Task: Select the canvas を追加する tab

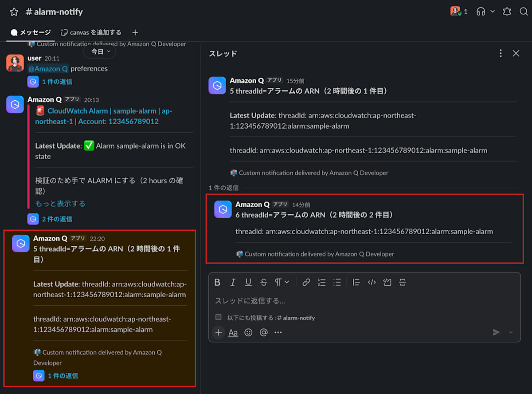Action: tap(91, 32)
